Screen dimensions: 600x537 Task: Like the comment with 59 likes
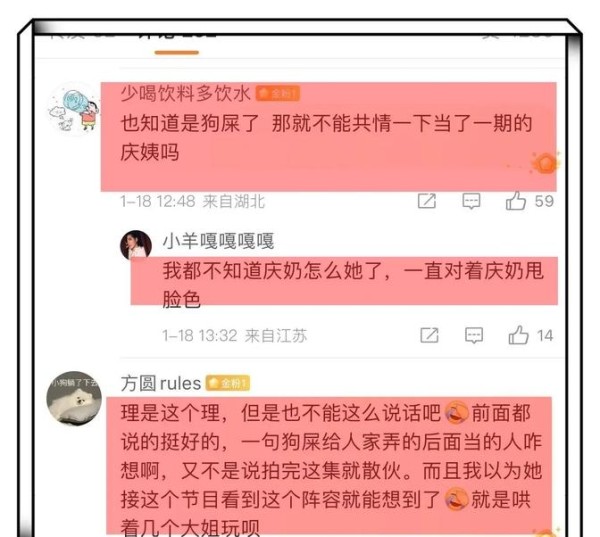515,201
